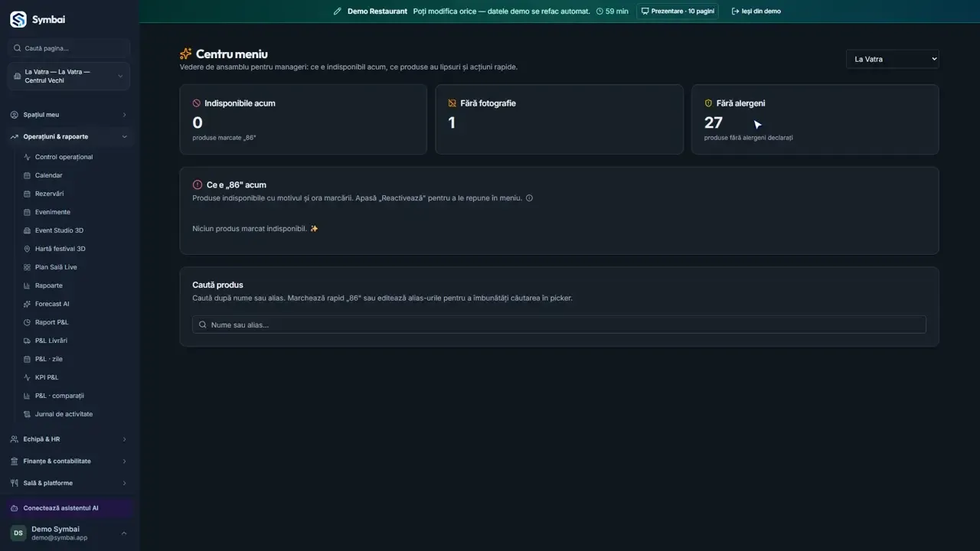Expand the Finanțe & contabilitate section
The height and width of the screenshot is (551, 980).
pos(69,461)
